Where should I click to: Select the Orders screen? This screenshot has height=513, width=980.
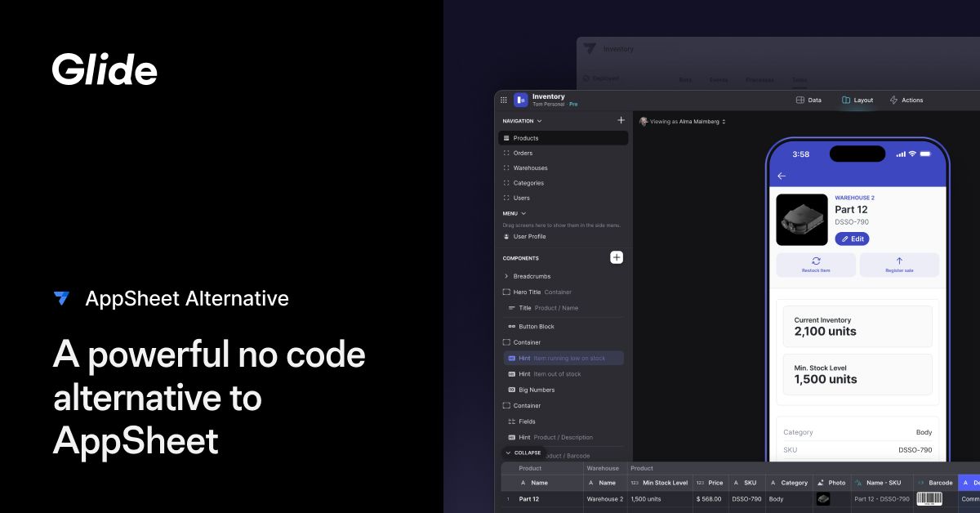pos(563,153)
